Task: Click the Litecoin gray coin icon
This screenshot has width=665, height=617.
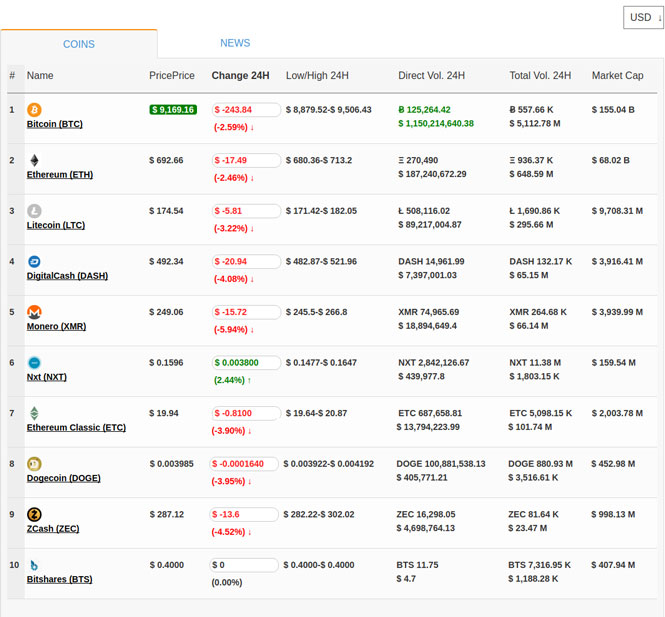Action: click(34, 211)
